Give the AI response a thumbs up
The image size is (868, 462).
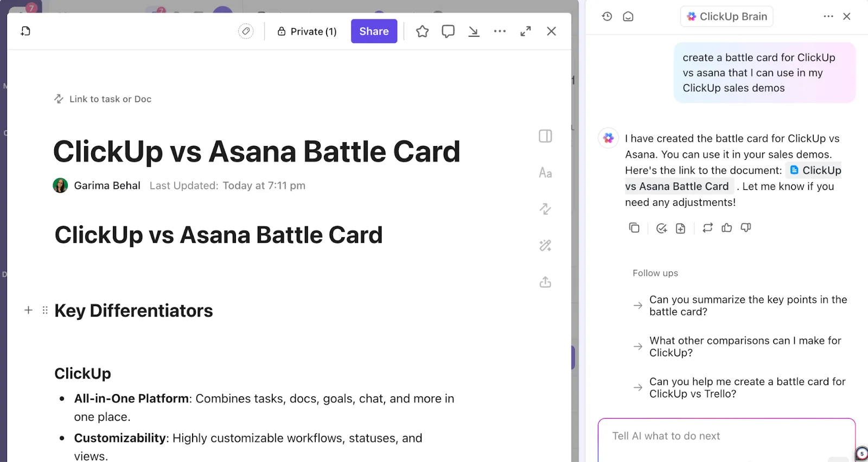coord(727,228)
